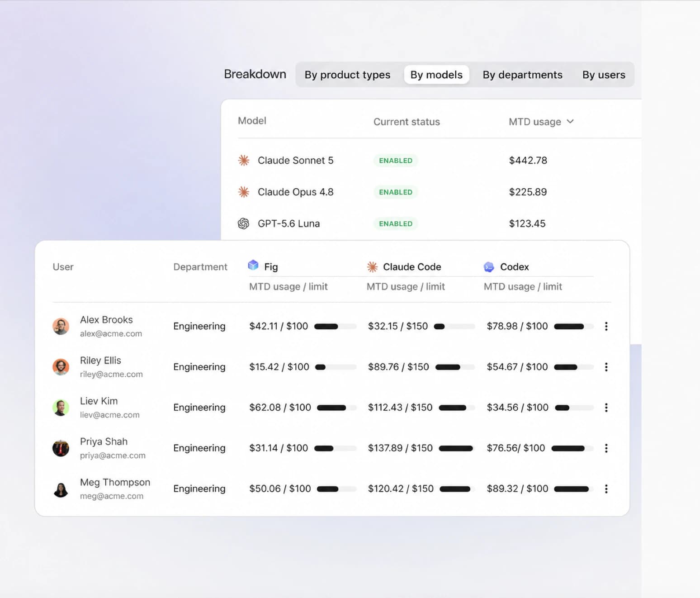Click the Model column header

pos(252,121)
